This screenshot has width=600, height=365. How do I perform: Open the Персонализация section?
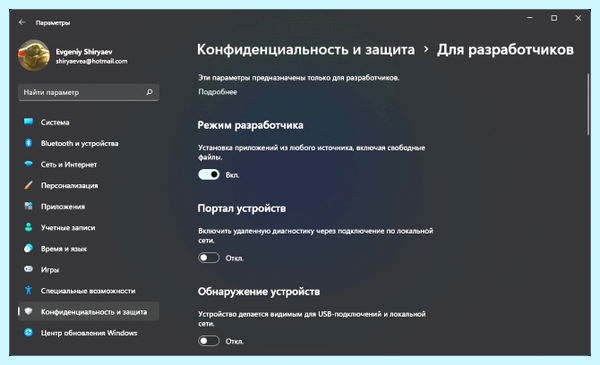click(x=70, y=186)
